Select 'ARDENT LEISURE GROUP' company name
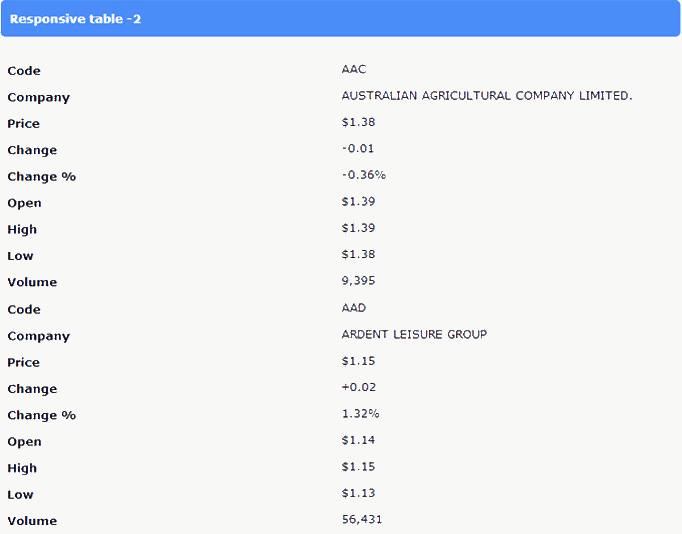The height and width of the screenshot is (534, 682). [414, 334]
